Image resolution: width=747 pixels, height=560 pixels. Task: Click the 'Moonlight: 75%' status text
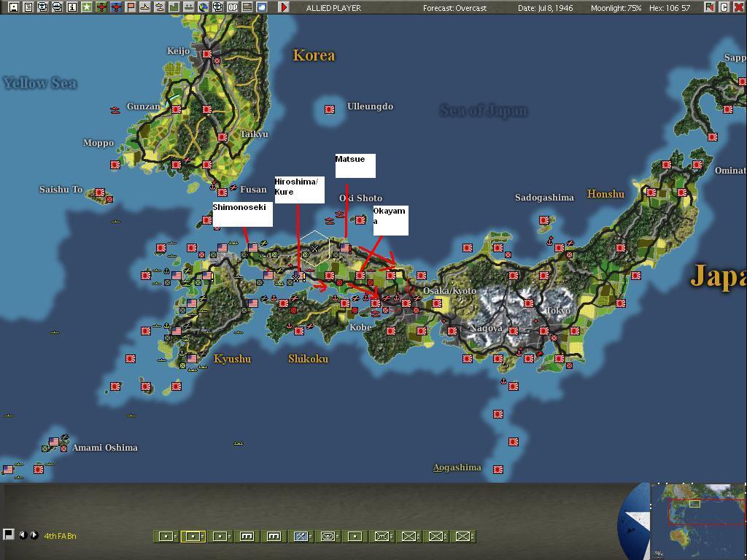pos(616,7)
